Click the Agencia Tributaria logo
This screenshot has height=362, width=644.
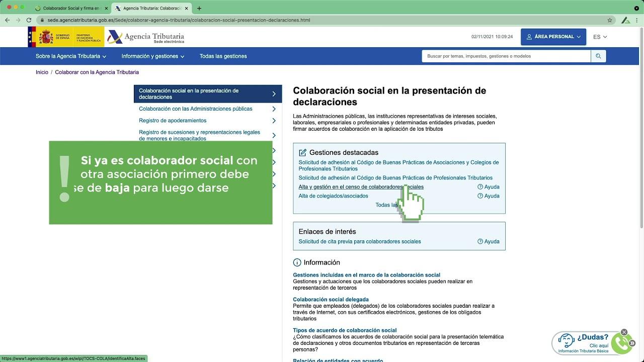pos(146,36)
